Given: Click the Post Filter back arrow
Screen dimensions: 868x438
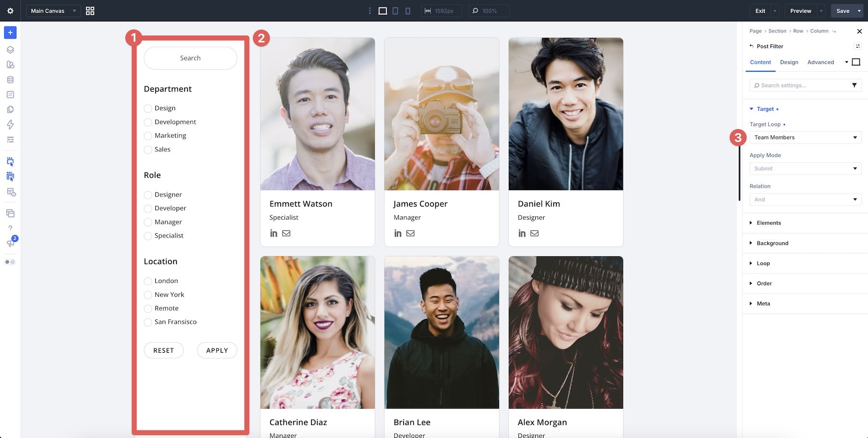Looking at the screenshot, I should (x=751, y=46).
